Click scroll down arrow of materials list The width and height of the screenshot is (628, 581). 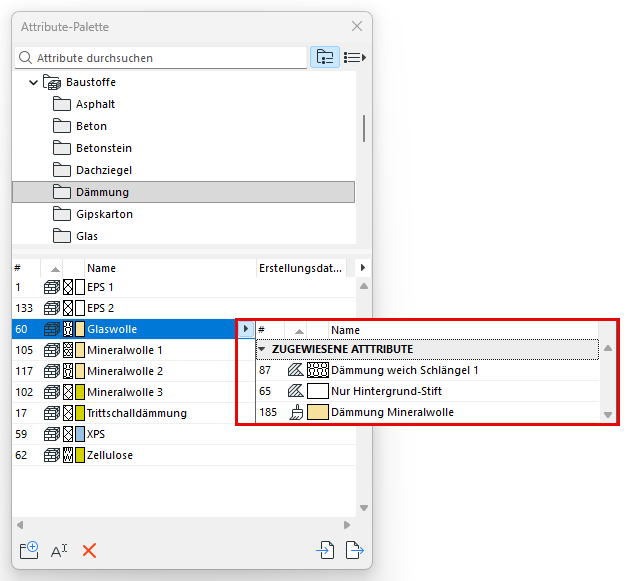coord(364,508)
